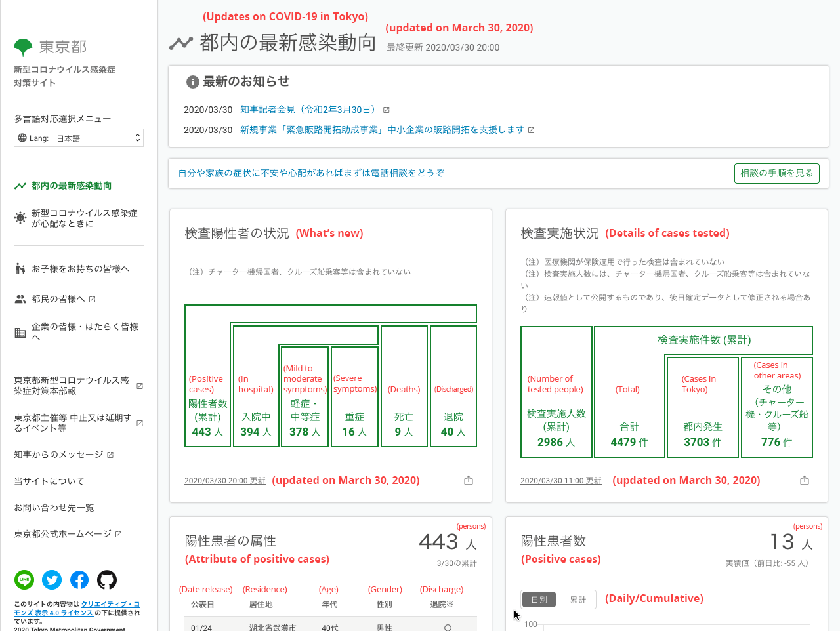Image resolution: width=840 pixels, height=631 pixels.
Task: Click share icon on testing status card
Action: coord(805,481)
